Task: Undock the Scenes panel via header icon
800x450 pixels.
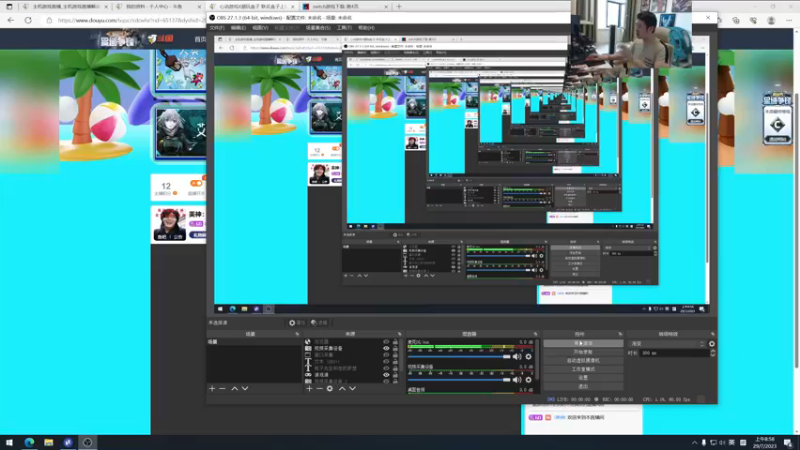Action: tap(297, 334)
